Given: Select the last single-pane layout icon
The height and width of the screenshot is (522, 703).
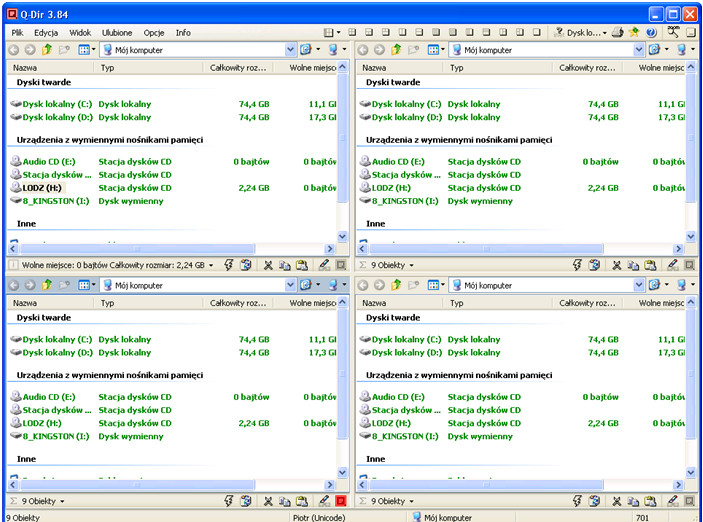Looking at the screenshot, I should [x=537, y=32].
